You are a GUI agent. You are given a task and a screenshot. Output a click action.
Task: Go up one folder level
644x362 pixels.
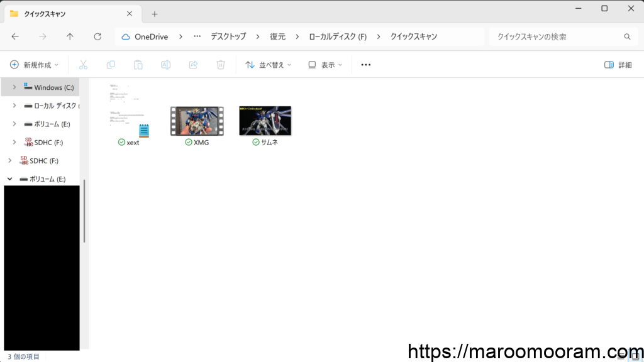pos(70,36)
